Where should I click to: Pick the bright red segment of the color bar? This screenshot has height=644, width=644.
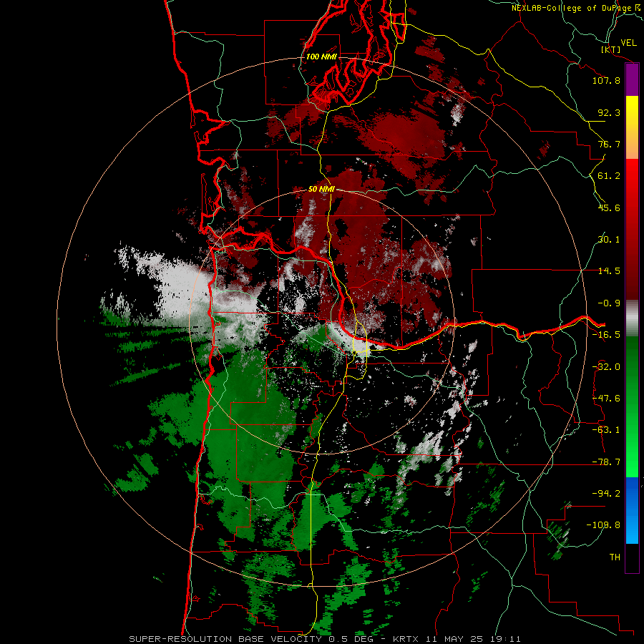[632, 181]
